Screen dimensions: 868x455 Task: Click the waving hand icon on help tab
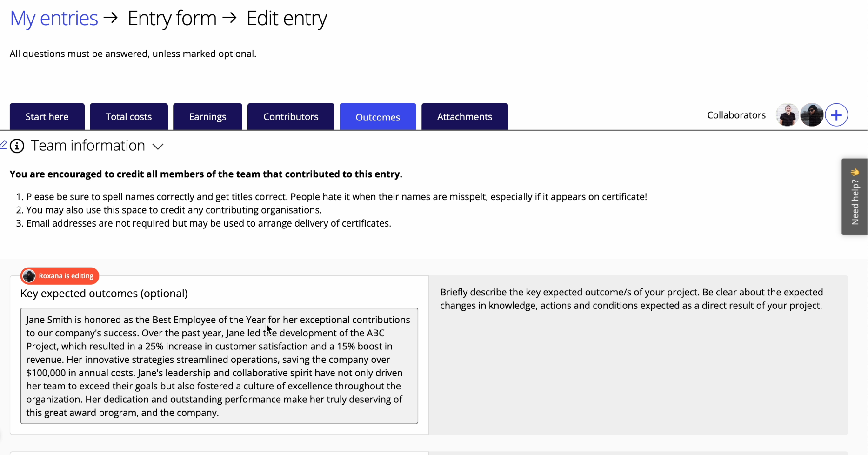tap(855, 172)
